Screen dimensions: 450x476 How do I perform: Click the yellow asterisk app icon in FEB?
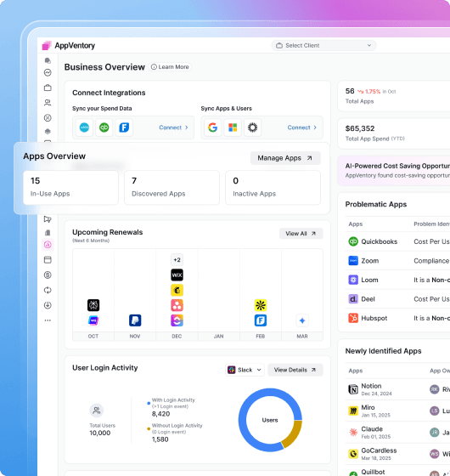pyautogui.click(x=261, y=305)
